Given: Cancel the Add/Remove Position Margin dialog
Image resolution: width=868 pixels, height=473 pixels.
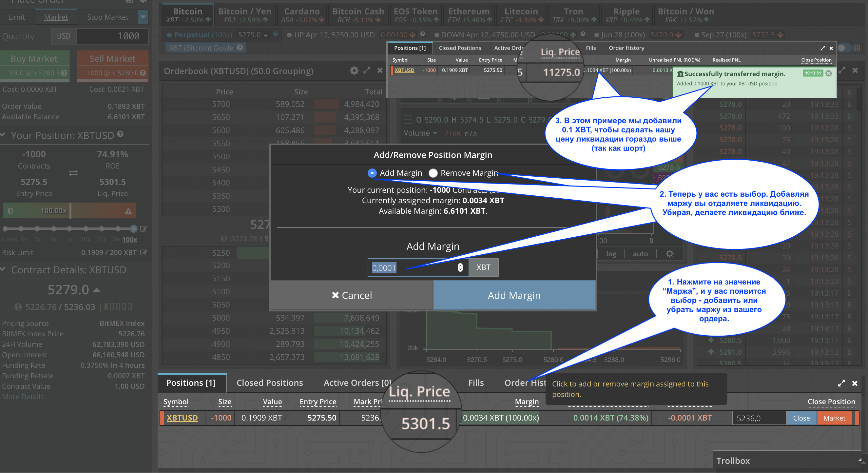Looking at the screenshot, I should click(x=352, y=295).
